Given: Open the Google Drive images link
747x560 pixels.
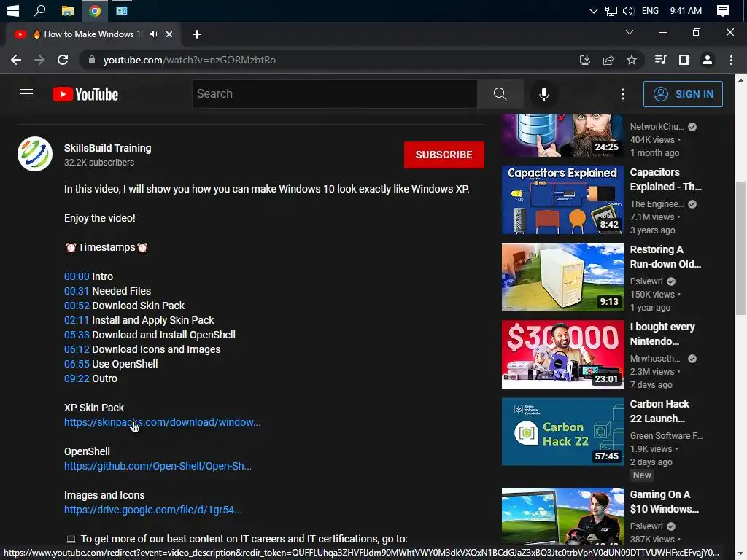Looking at the screenshot, I should tap(153, 510).
